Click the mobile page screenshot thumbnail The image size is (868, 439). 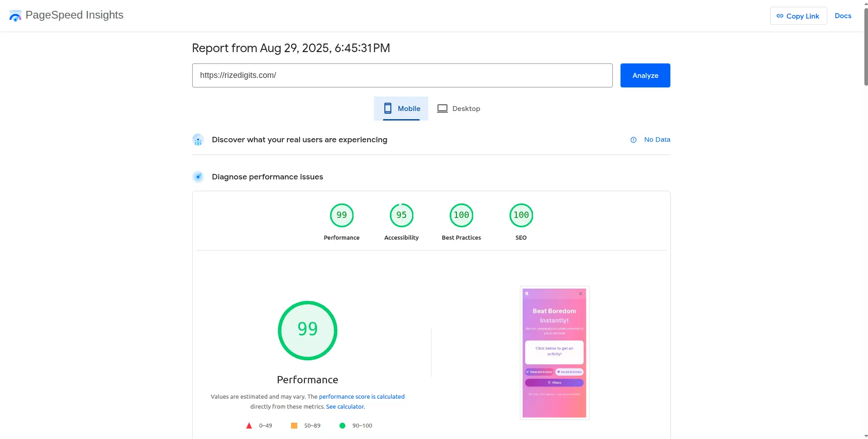[x=554, y=352]
